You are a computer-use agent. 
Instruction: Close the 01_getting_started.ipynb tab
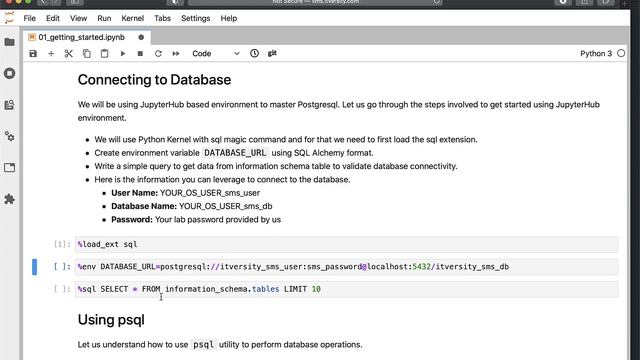141,37
